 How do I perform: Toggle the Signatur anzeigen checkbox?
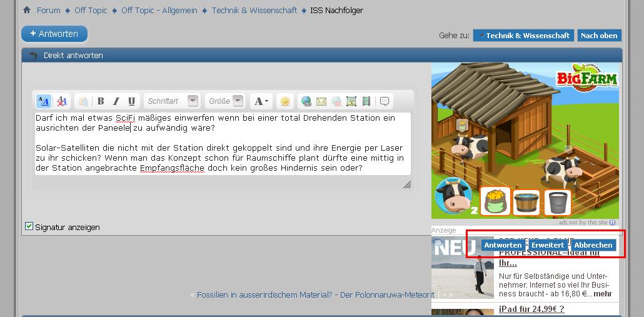29,226
